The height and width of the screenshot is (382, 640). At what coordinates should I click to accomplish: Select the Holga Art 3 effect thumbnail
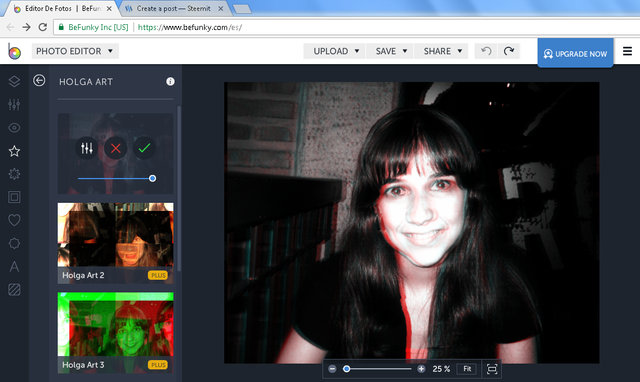pos(116,332)
